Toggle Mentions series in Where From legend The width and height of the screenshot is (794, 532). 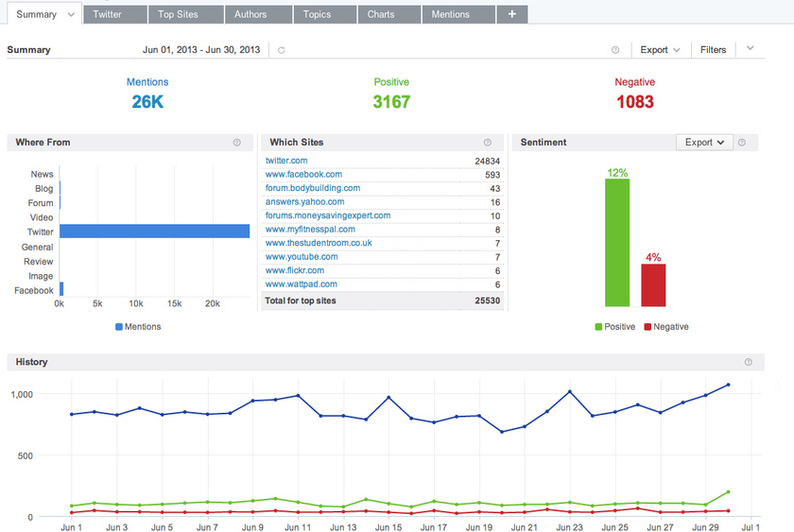pyautogui.click(x=138, y=327)
